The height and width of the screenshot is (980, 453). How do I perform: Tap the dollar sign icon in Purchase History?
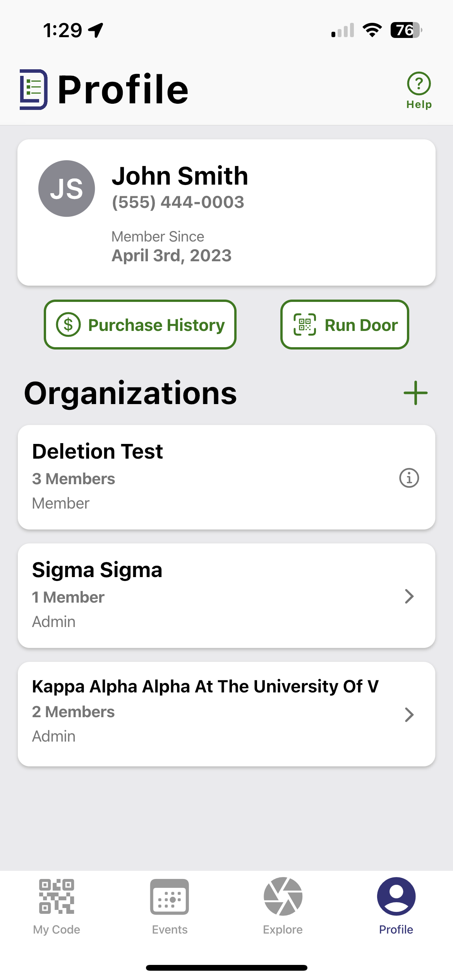(68, 324)
